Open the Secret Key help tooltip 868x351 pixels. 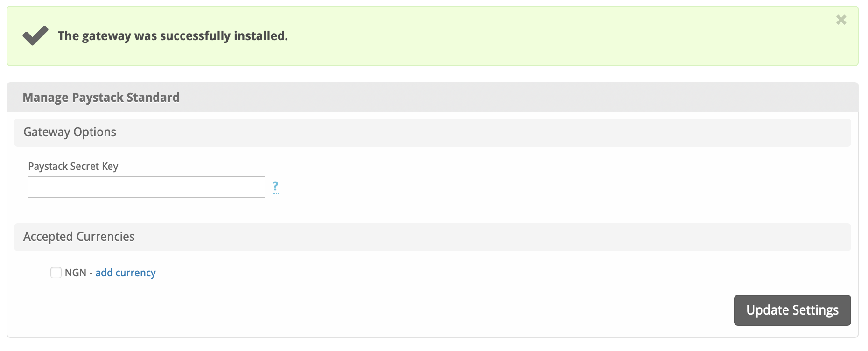(275, 187)
